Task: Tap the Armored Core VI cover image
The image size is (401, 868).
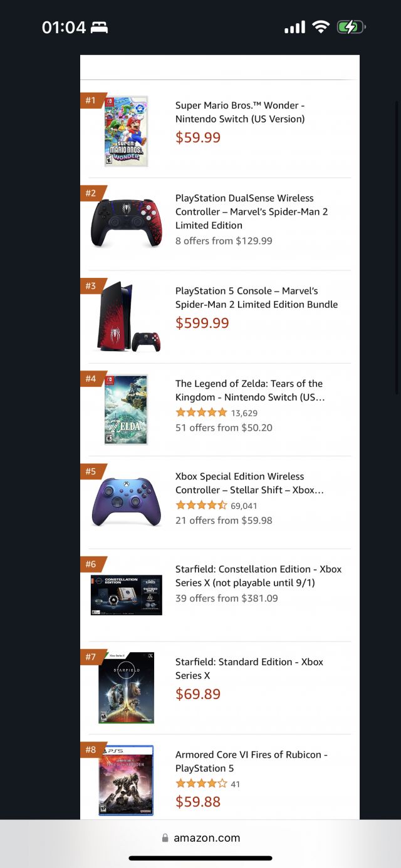Action: 126,780
